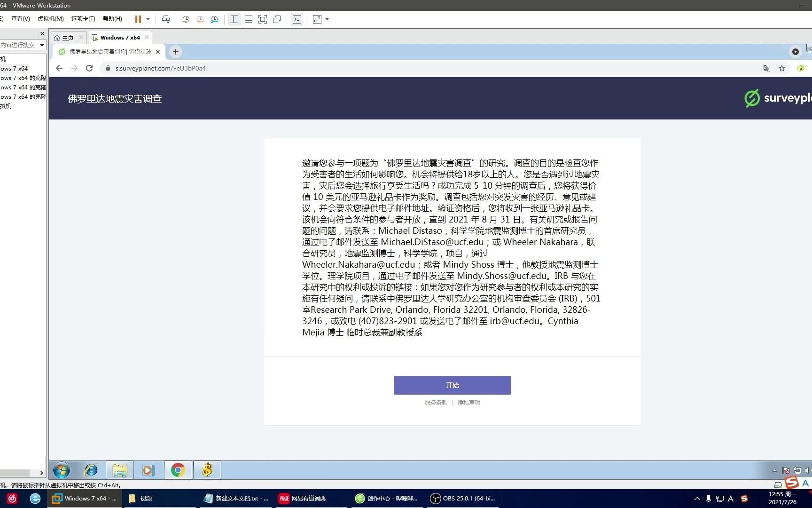Expand the library search dropdown arrow
This screenshot has width=812, height=508.
(x=42, y=45)
